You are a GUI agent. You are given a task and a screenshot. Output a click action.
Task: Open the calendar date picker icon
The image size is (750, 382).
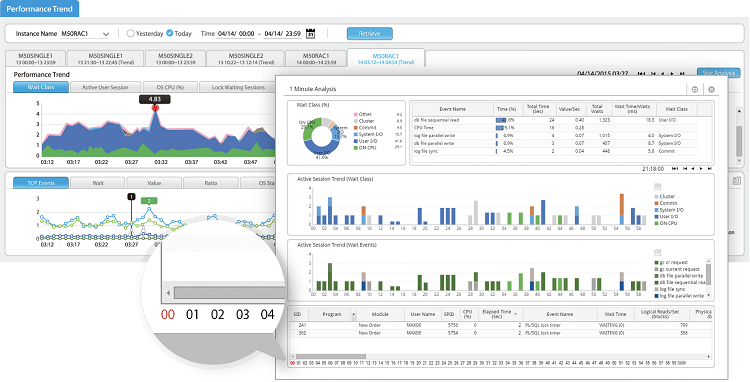pos(311,33)
